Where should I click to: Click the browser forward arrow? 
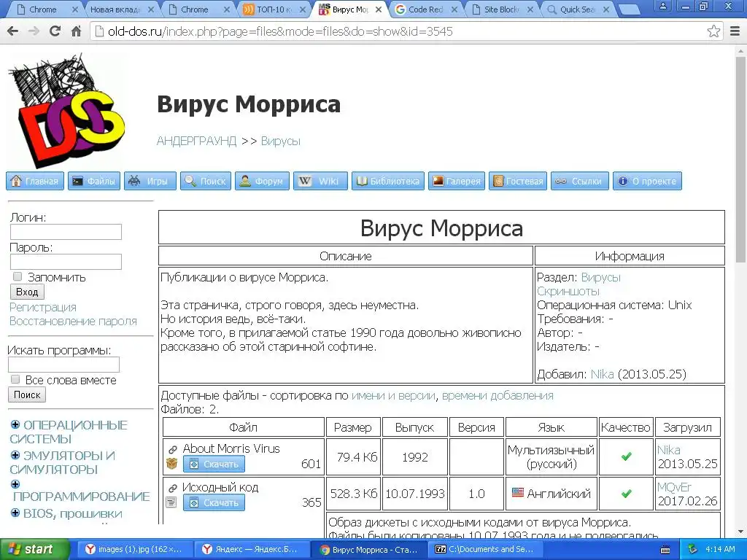34,31
